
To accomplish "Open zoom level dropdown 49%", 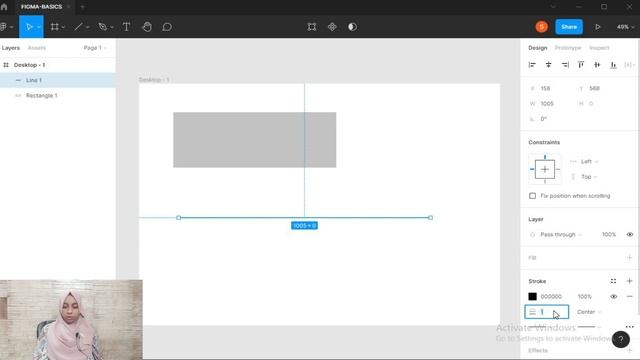I will [x=625, y=27].
